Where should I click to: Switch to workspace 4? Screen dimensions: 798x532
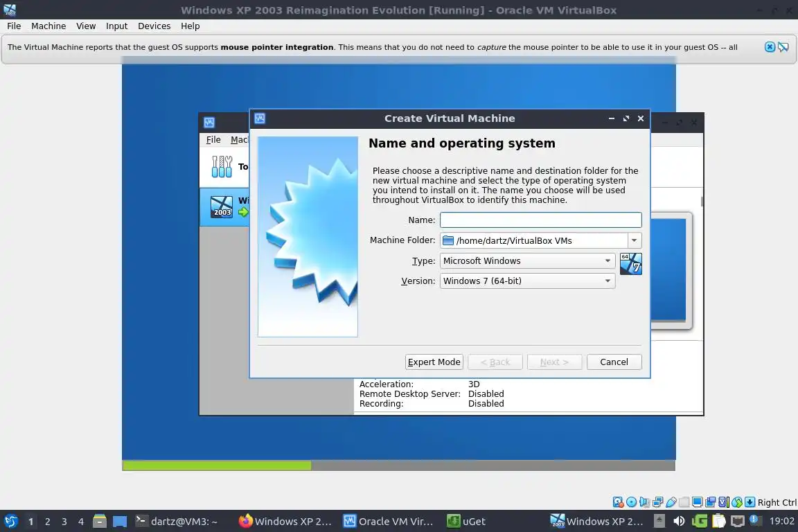(x=81, y=522)
